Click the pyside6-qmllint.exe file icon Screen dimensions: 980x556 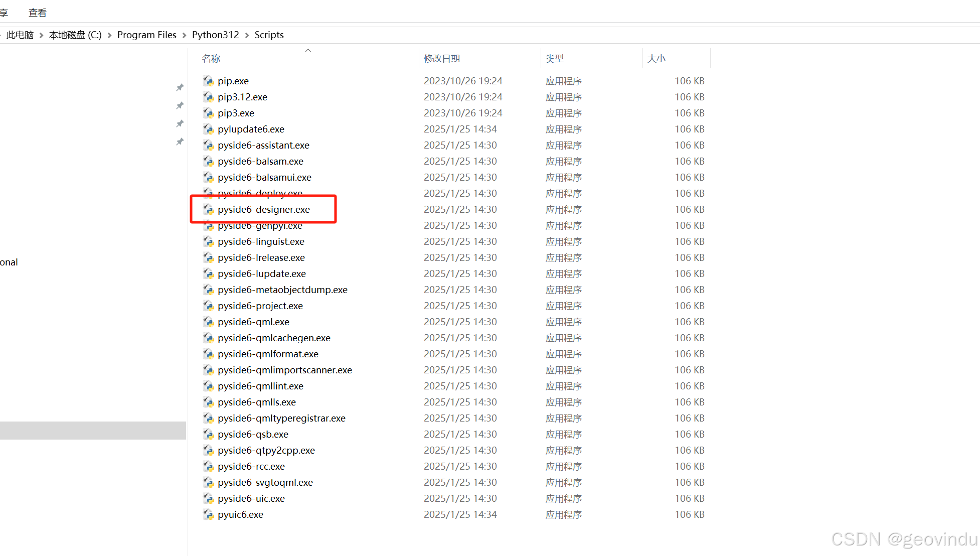(208, 386)
